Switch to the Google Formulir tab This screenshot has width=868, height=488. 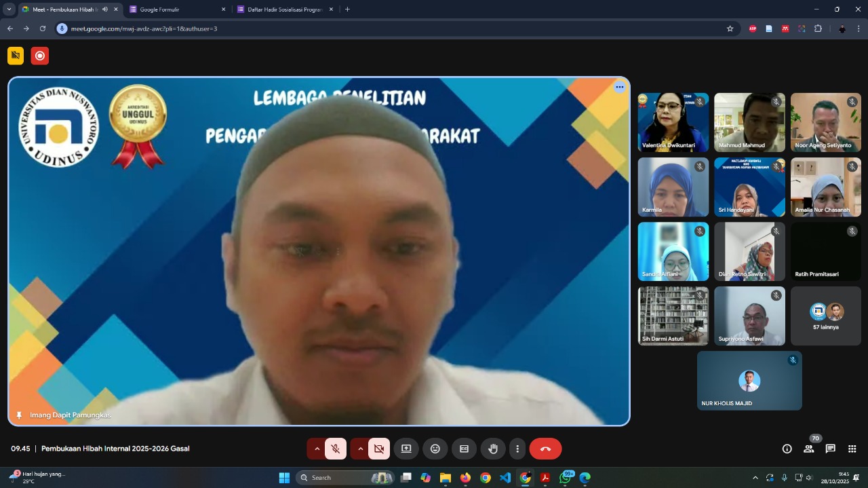pyautogui.click(x=177, y=10)
